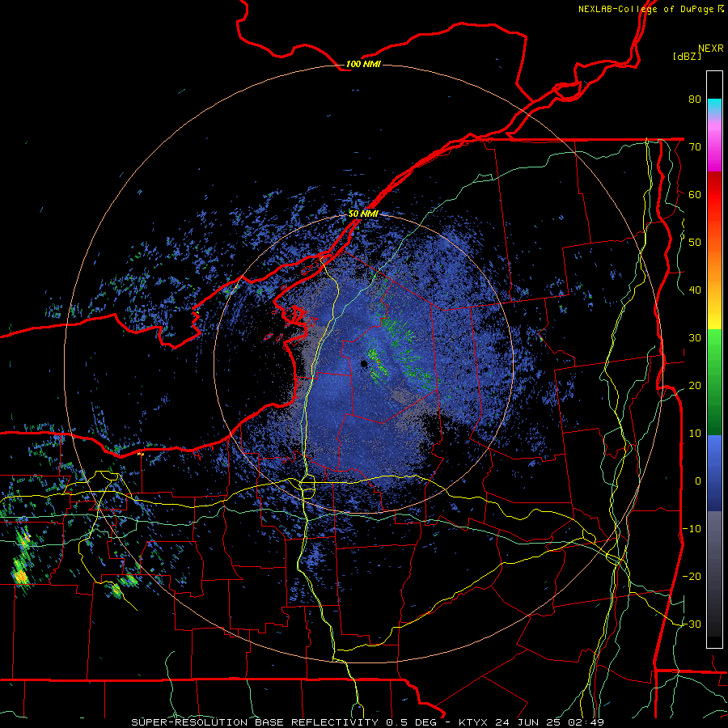Click the -20 value on the dBZ scale
Viewport: 728px width, 728px height.
[x=692, y=576]
